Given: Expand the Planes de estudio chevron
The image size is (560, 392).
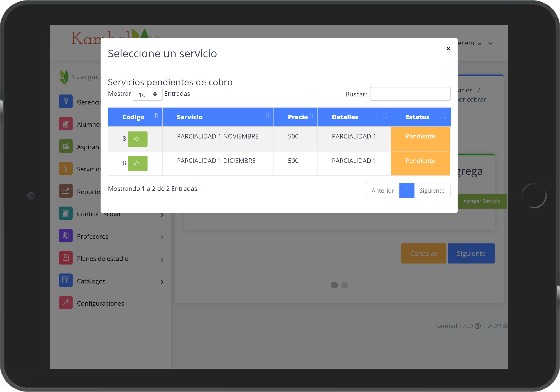Looking at the screenshot, I should tap(162, 260).
